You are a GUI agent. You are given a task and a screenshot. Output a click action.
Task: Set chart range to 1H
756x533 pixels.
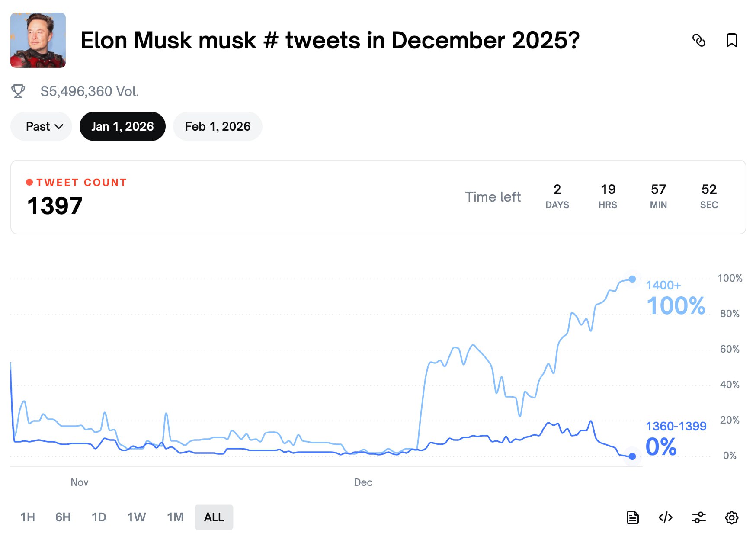28,517
